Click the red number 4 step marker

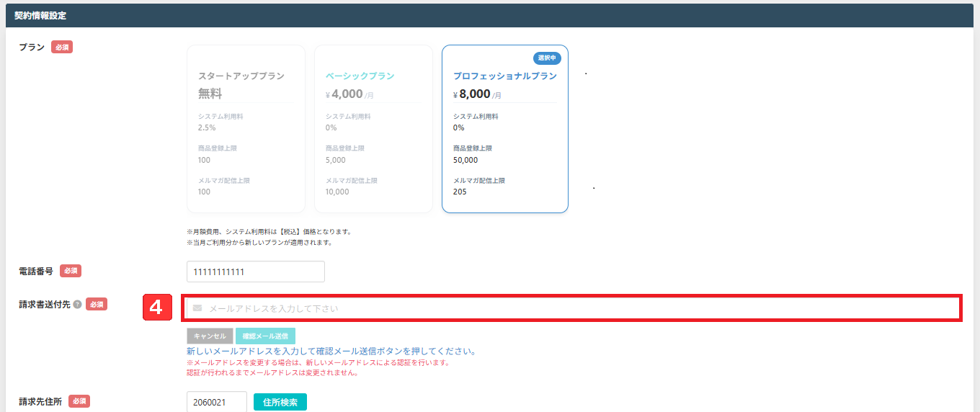tap(157, 308)
